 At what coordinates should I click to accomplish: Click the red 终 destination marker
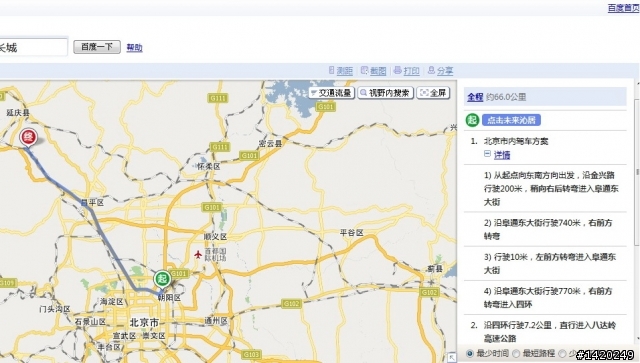[28, 137]
